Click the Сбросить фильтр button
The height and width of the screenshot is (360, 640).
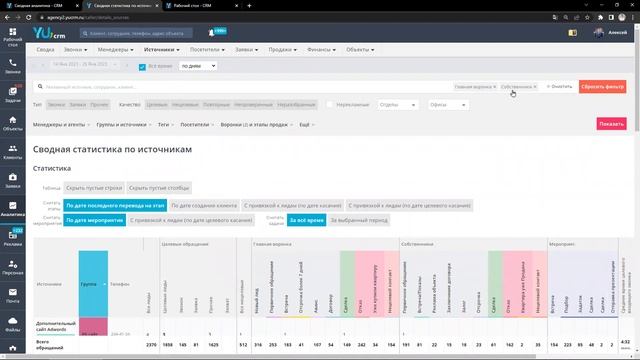click(602, 87)
